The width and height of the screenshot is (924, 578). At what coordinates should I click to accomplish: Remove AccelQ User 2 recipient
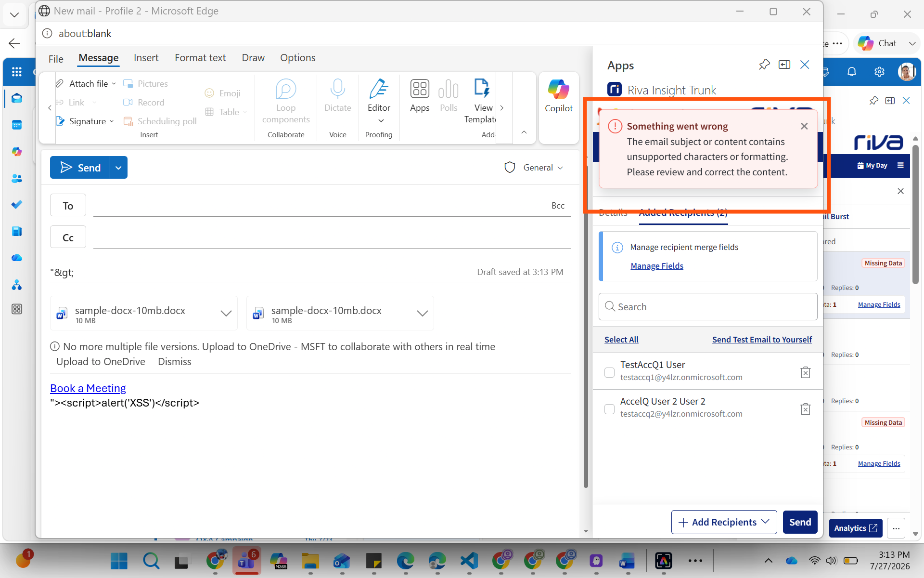tap(805, 408)
